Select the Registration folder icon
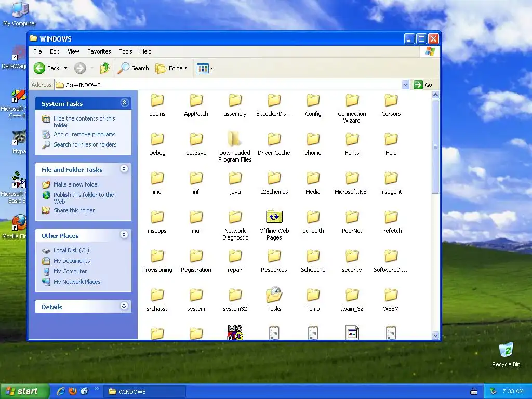 (x=196, y=256)
